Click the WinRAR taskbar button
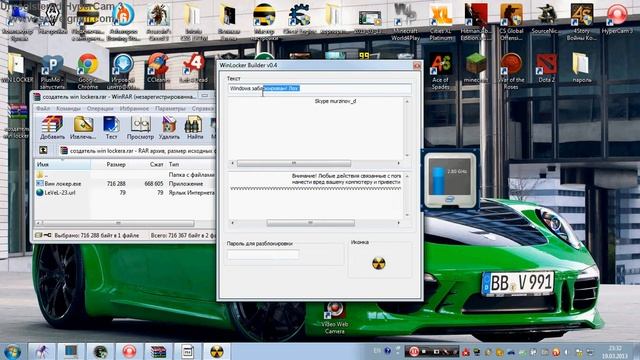Image resolution: width=640 pixels, height=360 pixels. pyautogui.click(x=158, y=351)
